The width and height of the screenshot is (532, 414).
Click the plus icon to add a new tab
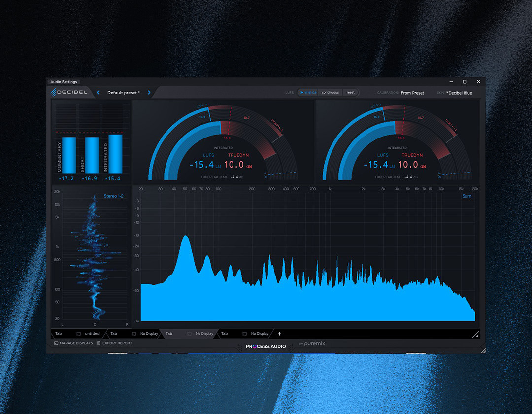(279, 334)
